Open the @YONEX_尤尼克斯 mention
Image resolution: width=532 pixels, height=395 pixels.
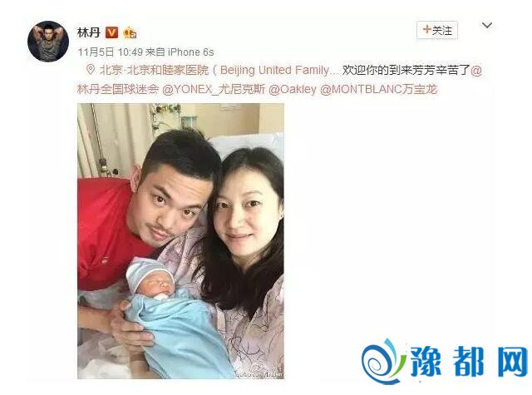(x=214, y=89)
